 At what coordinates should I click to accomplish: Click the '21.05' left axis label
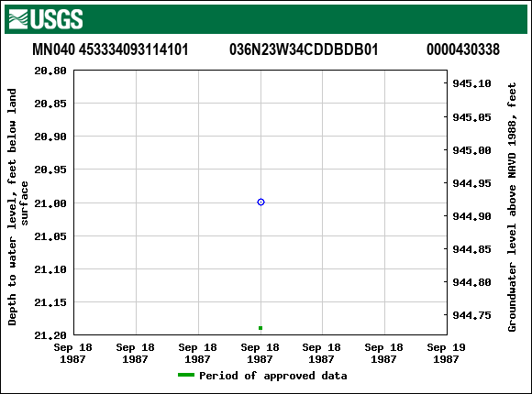click(50, 236)
